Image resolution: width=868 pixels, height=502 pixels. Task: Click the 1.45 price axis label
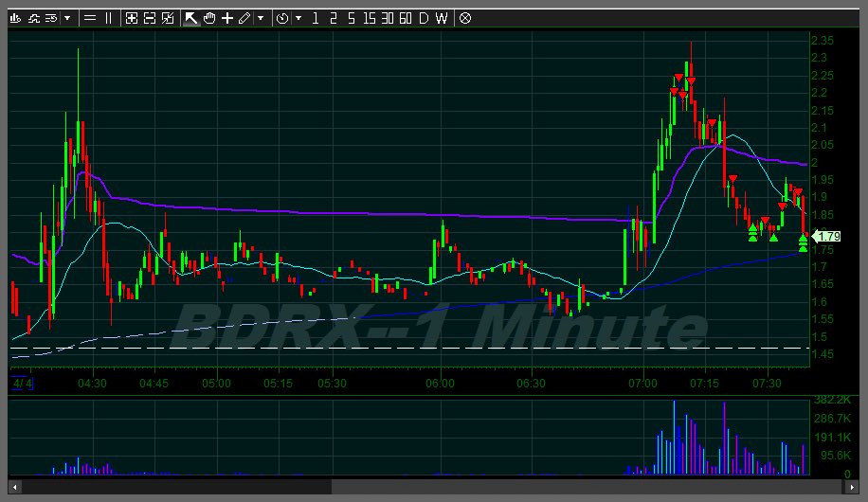click(823, 353)
